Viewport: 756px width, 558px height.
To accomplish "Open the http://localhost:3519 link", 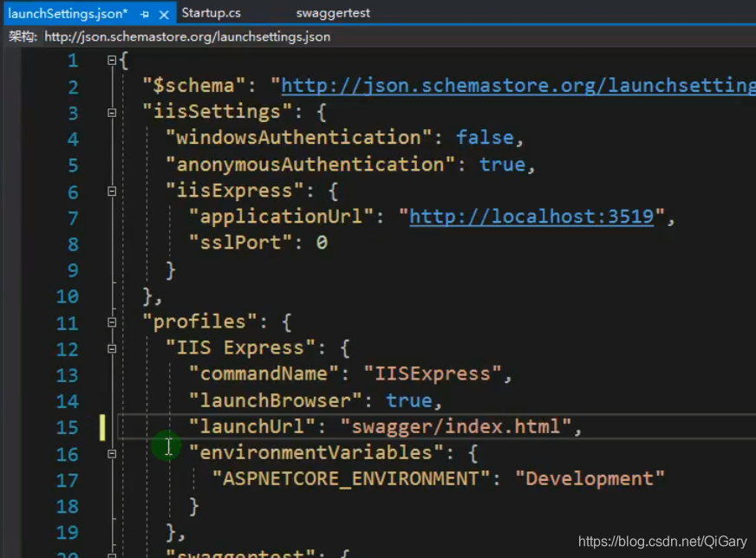I will coord(531,217).
